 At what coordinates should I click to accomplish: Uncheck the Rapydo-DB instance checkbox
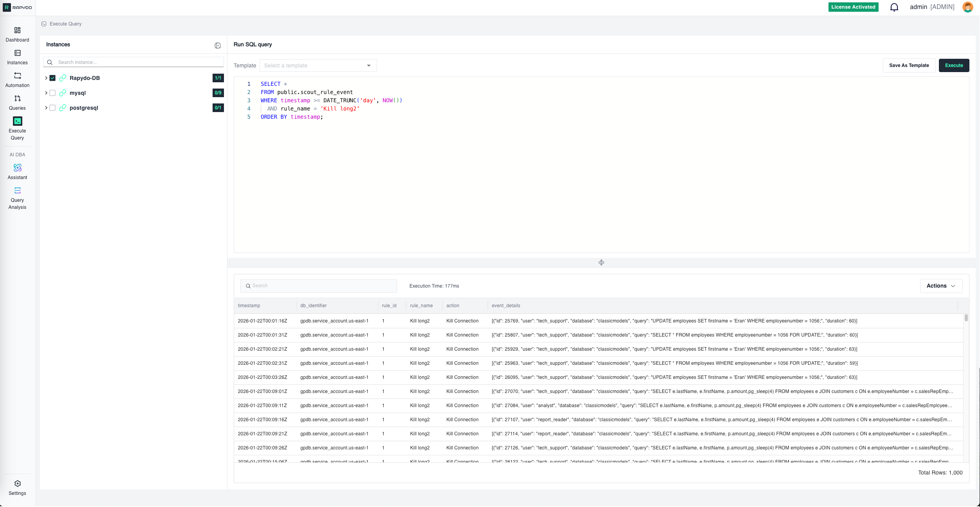point(52,78)
